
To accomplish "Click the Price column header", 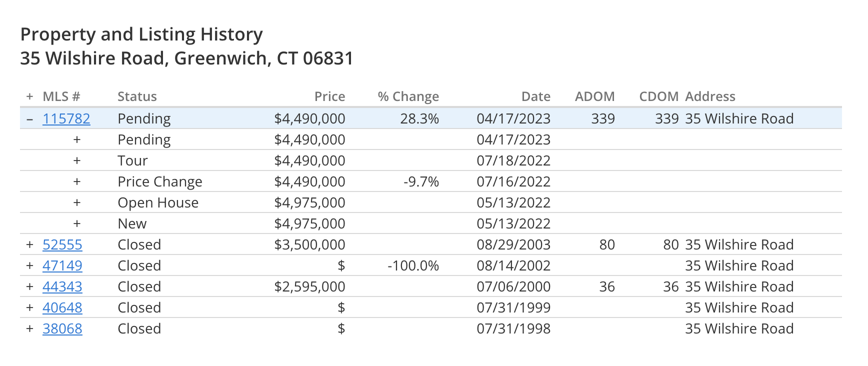I will click(329, 96).
